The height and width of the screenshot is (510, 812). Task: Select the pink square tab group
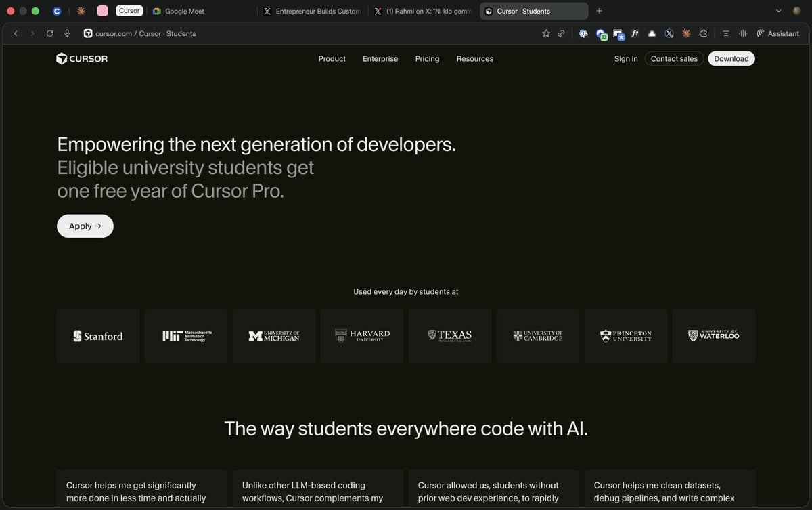click(x=103, y=11)
